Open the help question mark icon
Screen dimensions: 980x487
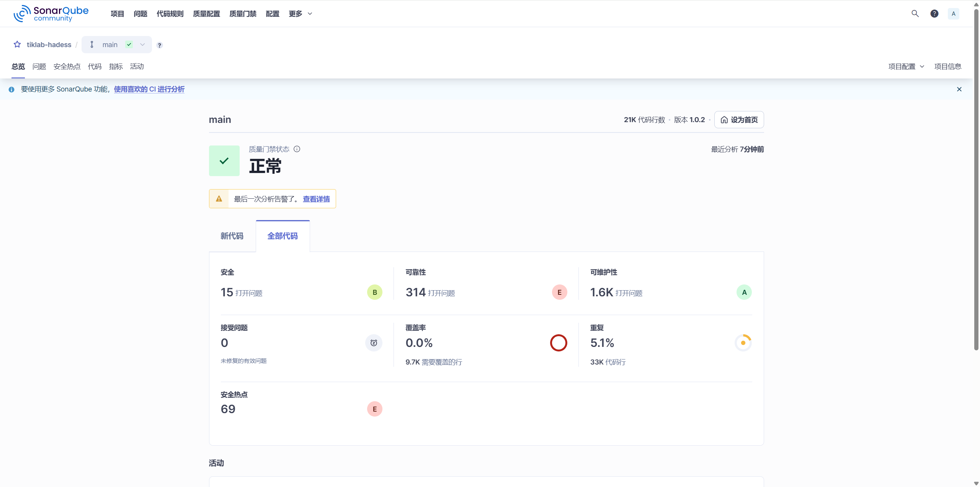click(934, 14)
